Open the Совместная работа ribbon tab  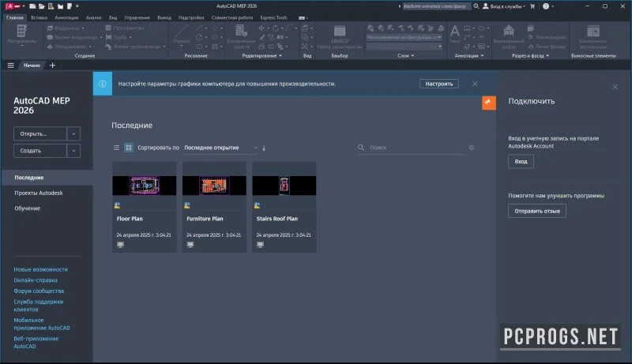pyautogui.click(x=232, y=17)
